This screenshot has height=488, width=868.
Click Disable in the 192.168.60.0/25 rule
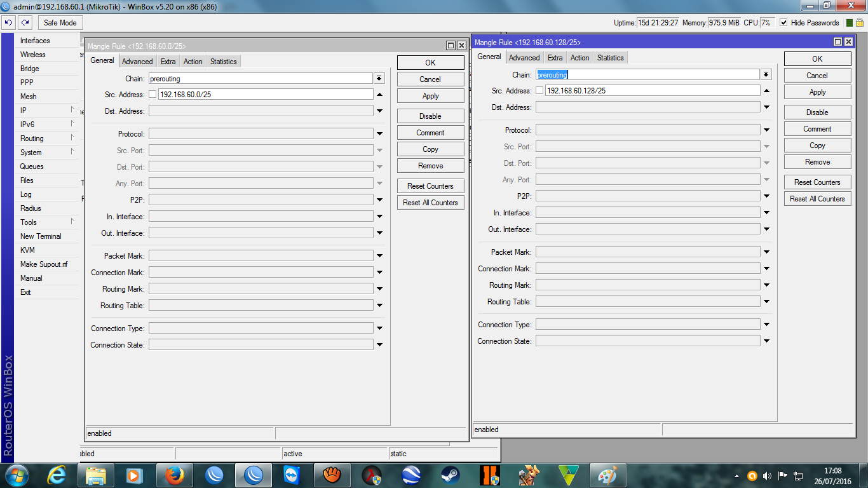point(431,116)
